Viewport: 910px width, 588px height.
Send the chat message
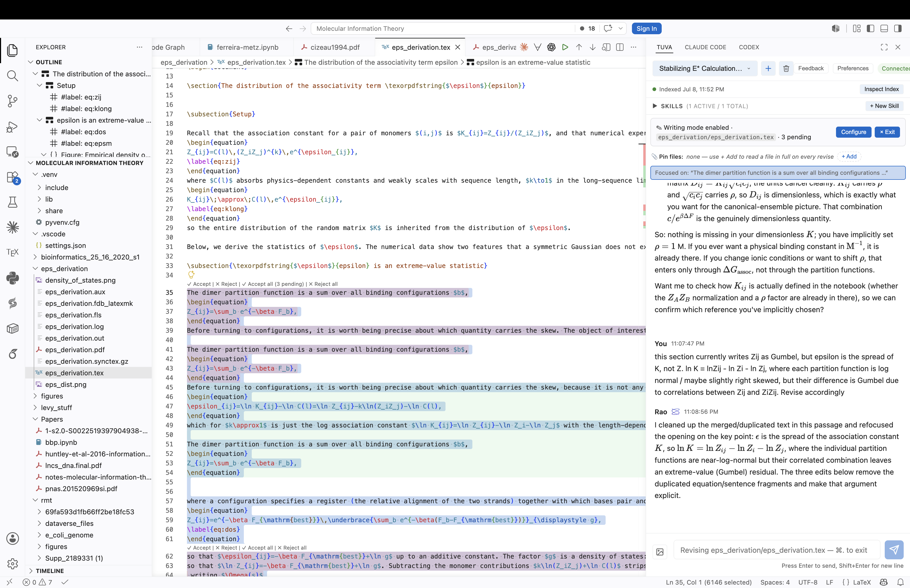pos(894,550)
